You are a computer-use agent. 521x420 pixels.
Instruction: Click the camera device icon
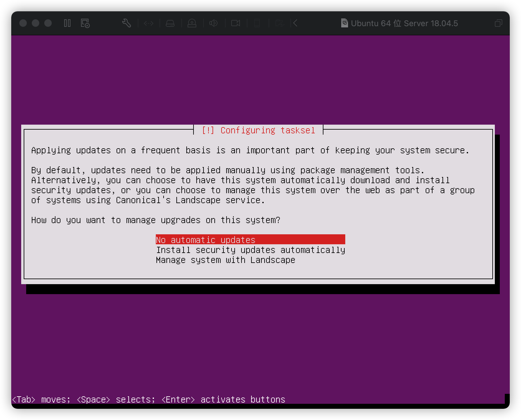pyautogui.click(x=236, y=23)
